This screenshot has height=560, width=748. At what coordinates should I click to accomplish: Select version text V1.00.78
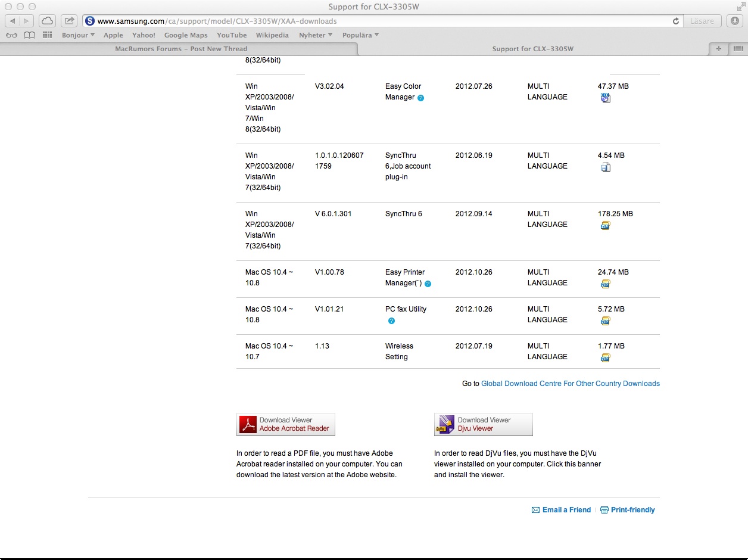(329, 272)
